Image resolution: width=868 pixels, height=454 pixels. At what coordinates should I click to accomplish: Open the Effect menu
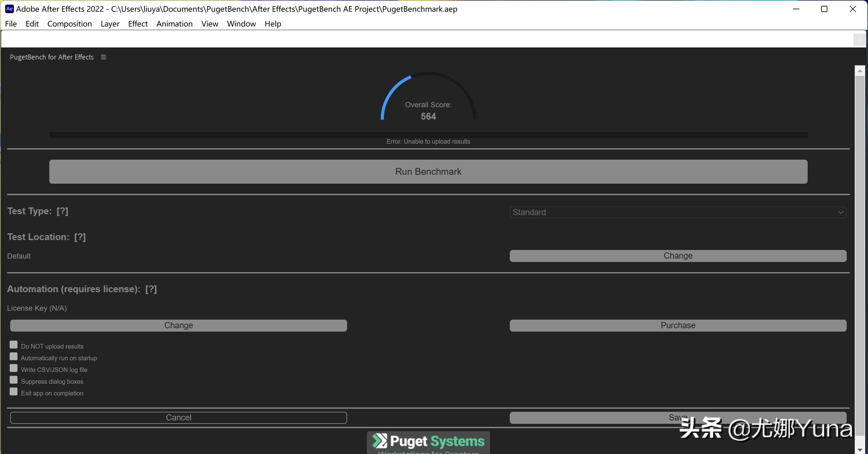click(138, 24)
